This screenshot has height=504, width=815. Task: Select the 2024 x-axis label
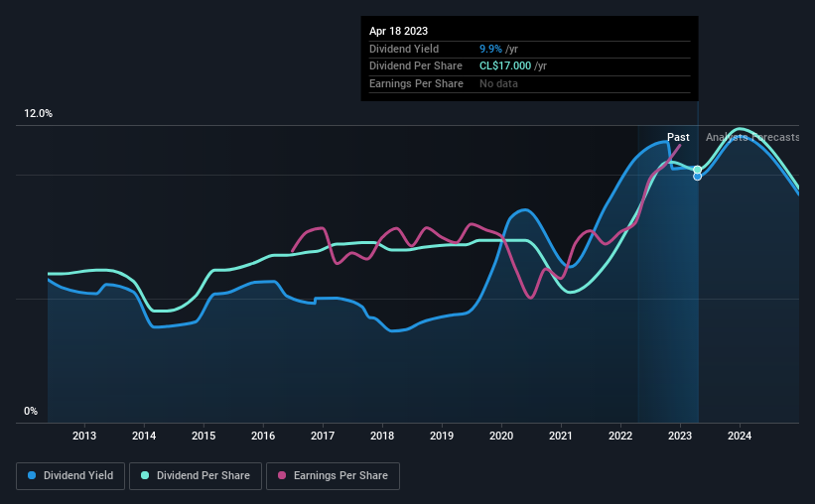coord(740,436)
